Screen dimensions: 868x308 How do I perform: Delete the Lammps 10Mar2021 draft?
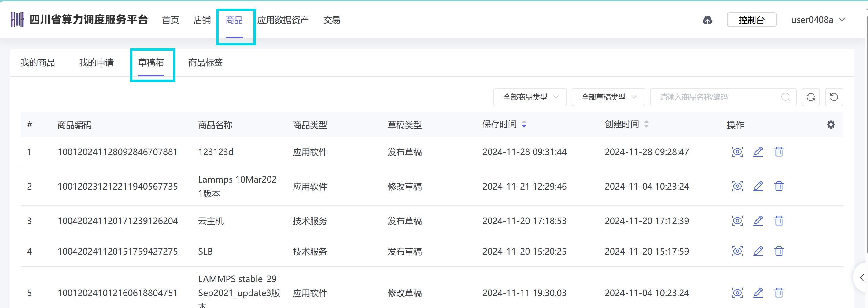pyautogui.click(x=779, y=186)
